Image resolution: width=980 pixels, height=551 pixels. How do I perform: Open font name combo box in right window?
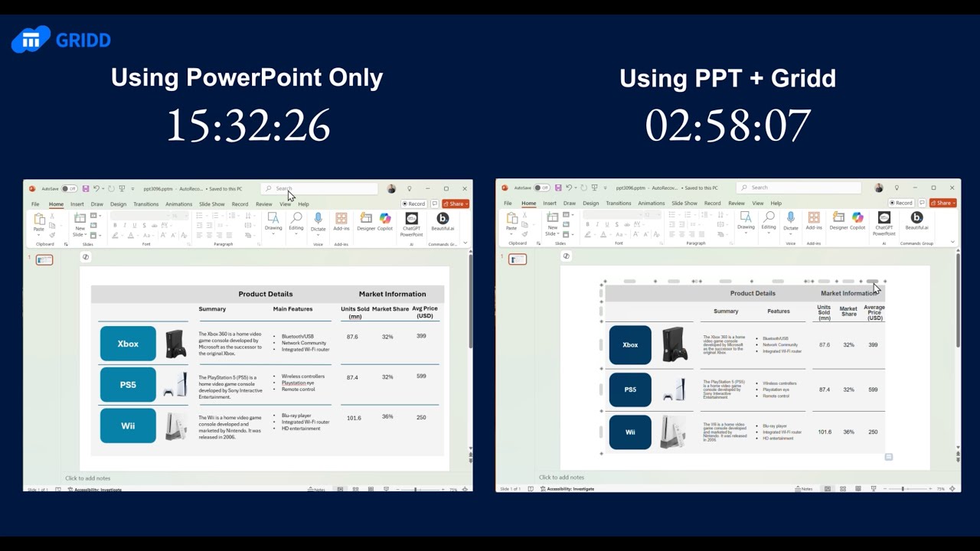click(612, 215)
